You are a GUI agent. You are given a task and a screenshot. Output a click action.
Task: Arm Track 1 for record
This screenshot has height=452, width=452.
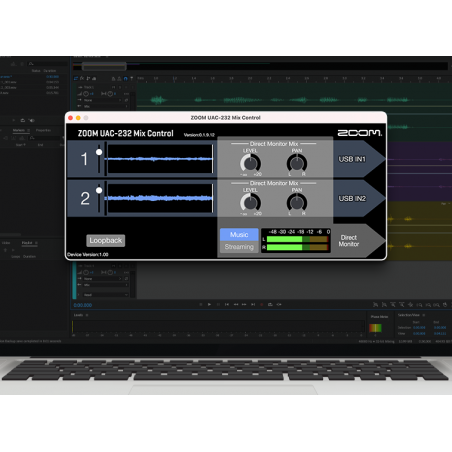[x=126, y=87]
